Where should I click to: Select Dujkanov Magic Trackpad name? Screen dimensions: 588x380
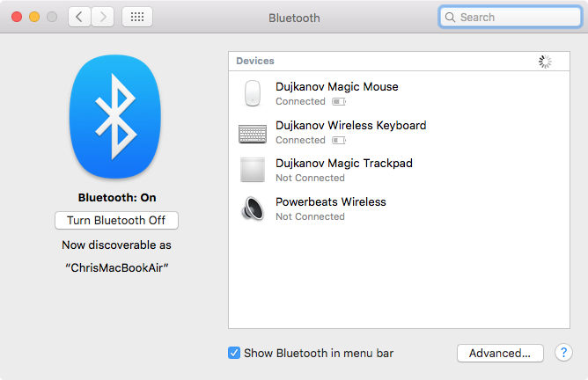[344, 164]
